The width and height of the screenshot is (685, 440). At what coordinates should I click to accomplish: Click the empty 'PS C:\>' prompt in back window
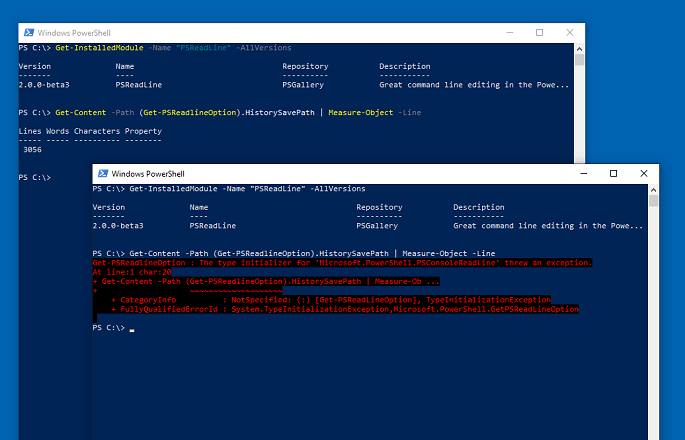tap(35, 177)
